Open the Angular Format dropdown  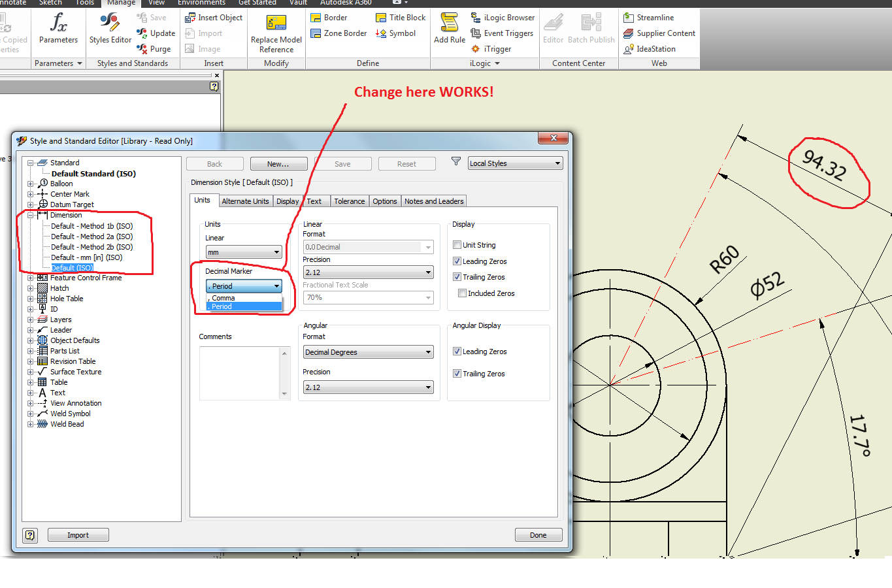pyautogui.click(x=368, y=351)
